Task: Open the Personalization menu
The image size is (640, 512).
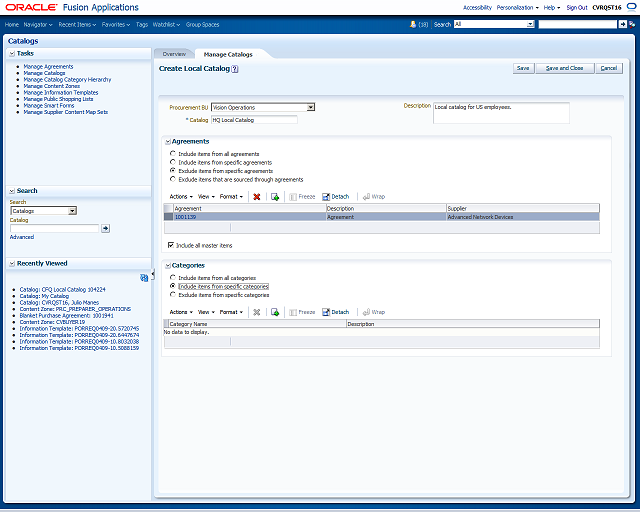Action: pos(517,8)
